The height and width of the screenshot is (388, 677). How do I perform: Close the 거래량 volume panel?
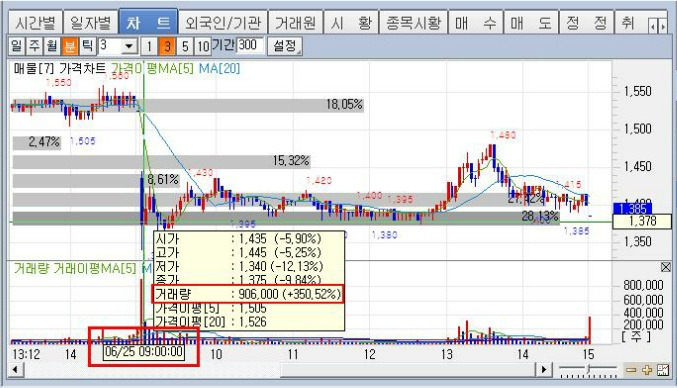(665, 267)
